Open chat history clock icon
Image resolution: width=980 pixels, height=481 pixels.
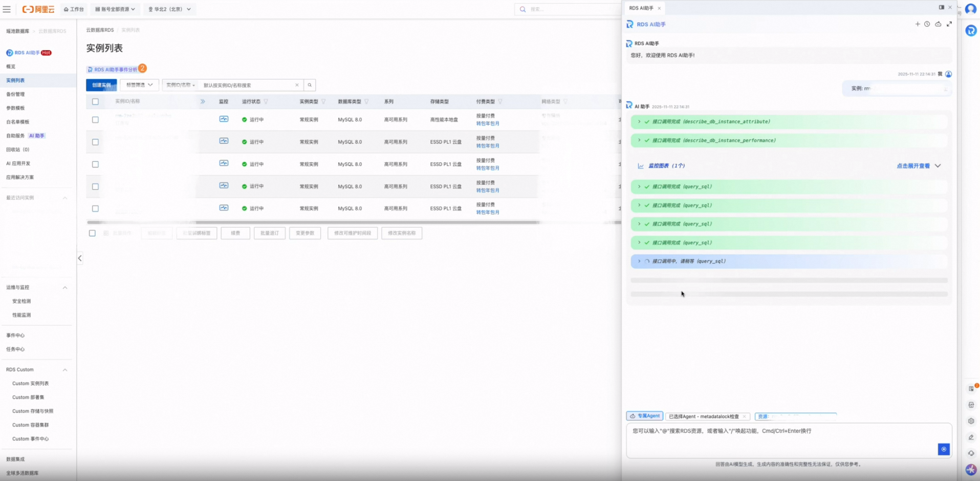(927, 24)
